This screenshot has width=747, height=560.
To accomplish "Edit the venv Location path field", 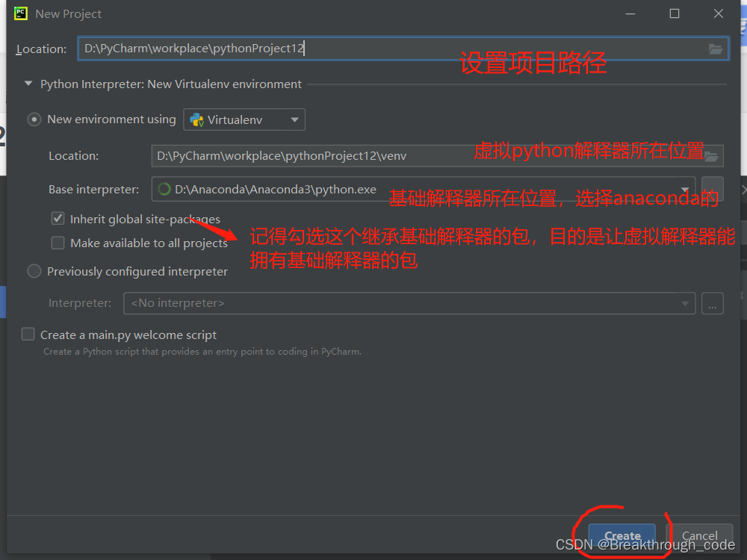I will click(437, 156).
